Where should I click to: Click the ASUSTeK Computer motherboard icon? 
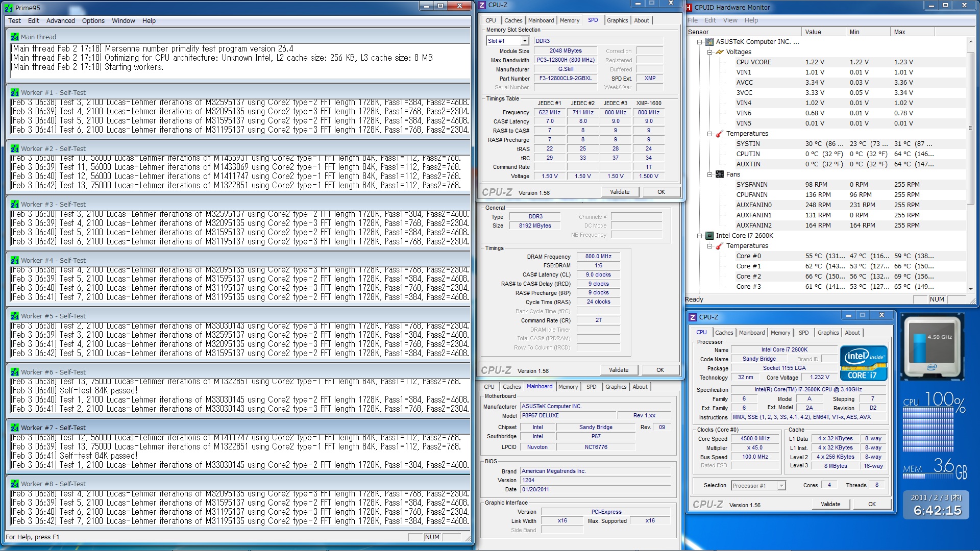pyautogui.click(x=709, y=42)
